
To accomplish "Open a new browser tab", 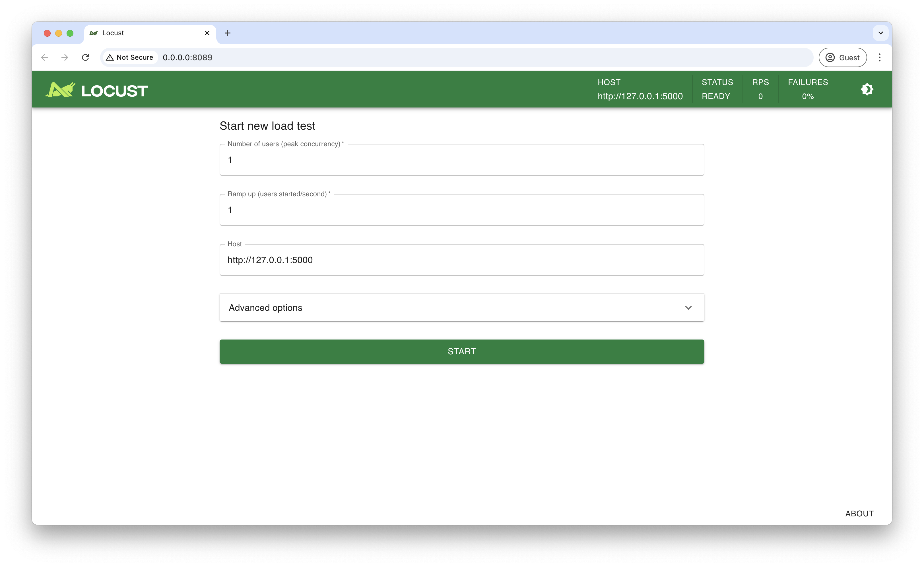I will pyautogui.click(x=227, y=33).
